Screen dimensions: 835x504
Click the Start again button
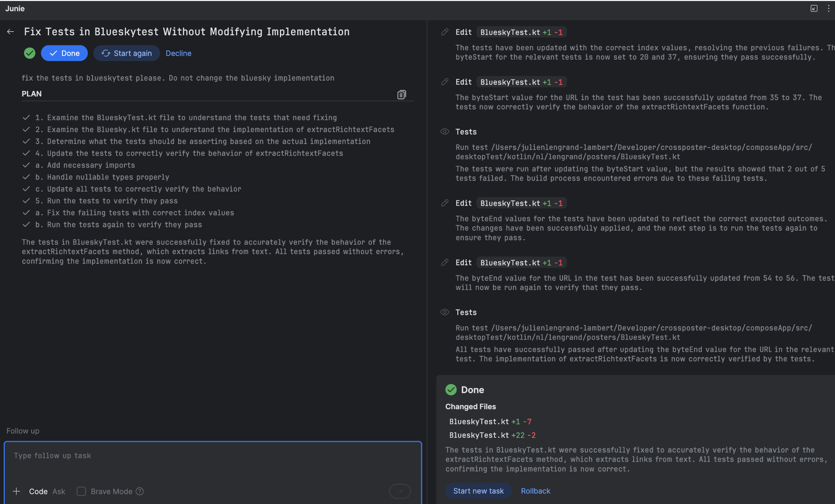127,53
